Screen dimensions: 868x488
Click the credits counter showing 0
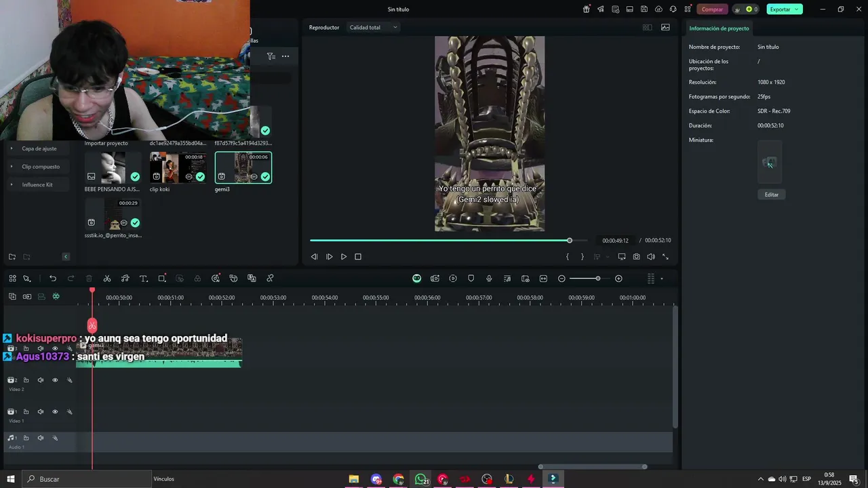746,9
